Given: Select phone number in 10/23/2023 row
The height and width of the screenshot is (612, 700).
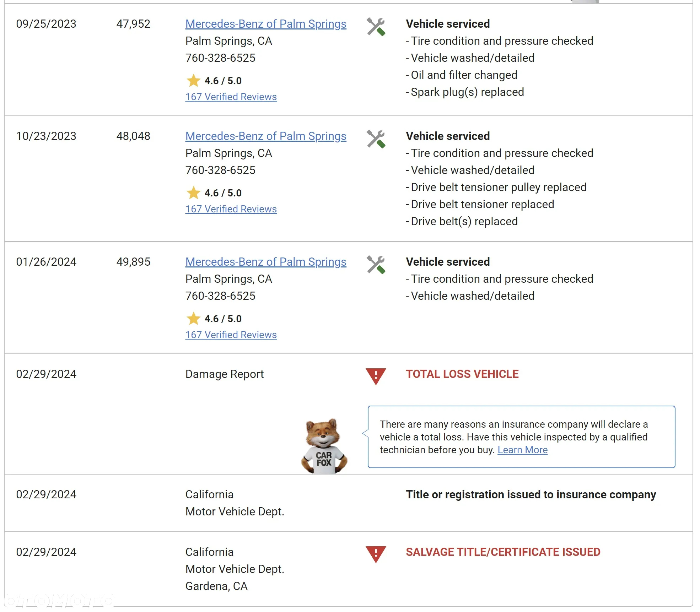Looking at the screenshot, I should tap(220, 170).
